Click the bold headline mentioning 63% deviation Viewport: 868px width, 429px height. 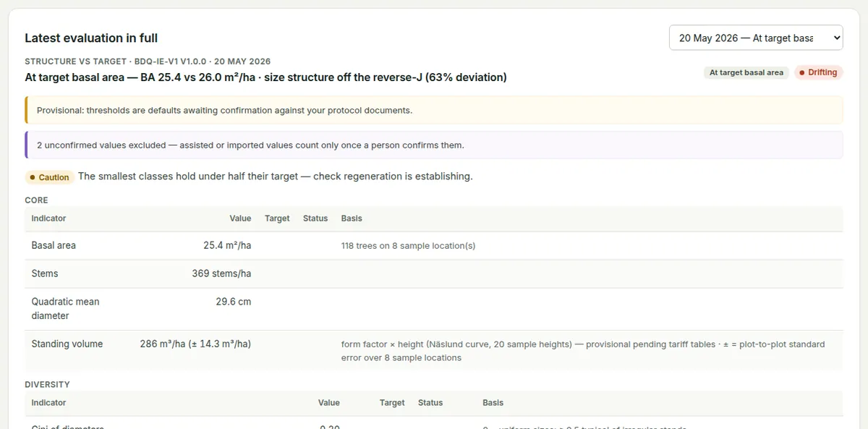point(265,77)
